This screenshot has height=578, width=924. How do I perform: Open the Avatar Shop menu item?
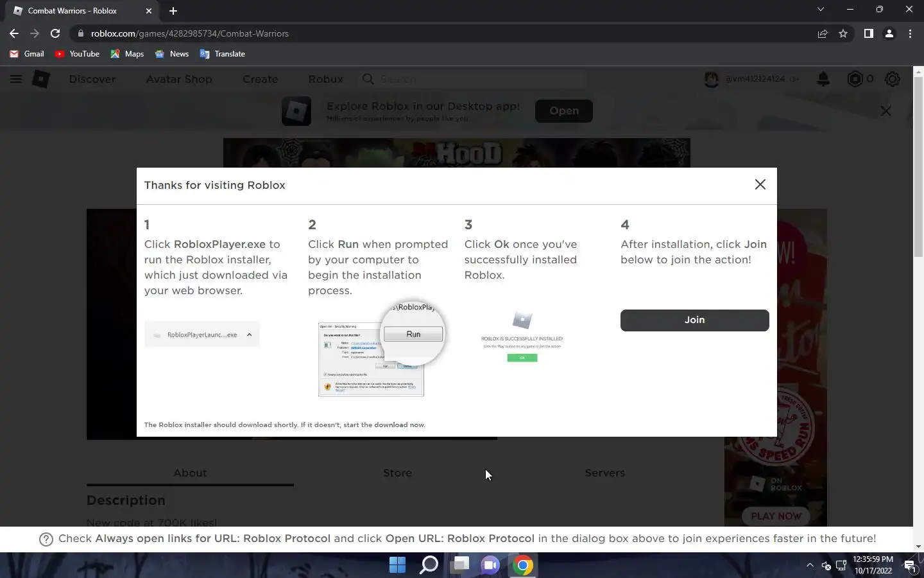pos(179,79)
